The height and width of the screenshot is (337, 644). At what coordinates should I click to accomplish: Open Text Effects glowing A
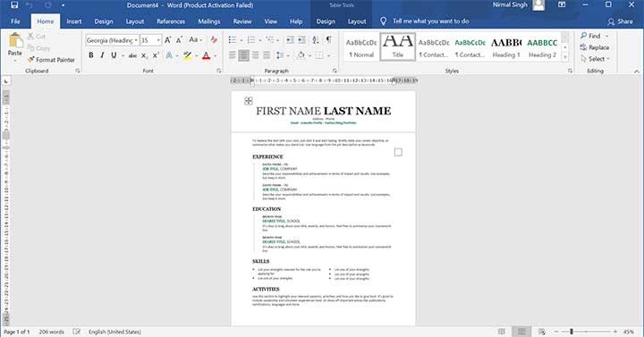169,55
